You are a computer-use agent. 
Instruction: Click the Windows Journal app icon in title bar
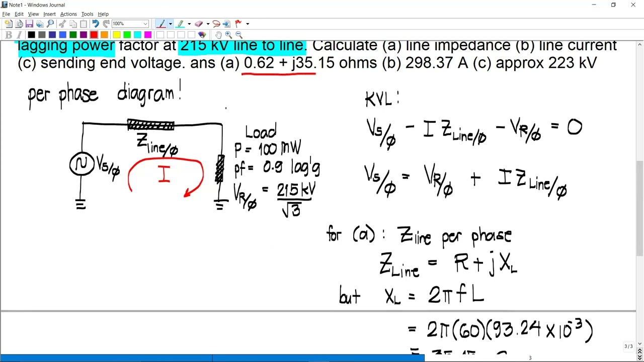5,5
